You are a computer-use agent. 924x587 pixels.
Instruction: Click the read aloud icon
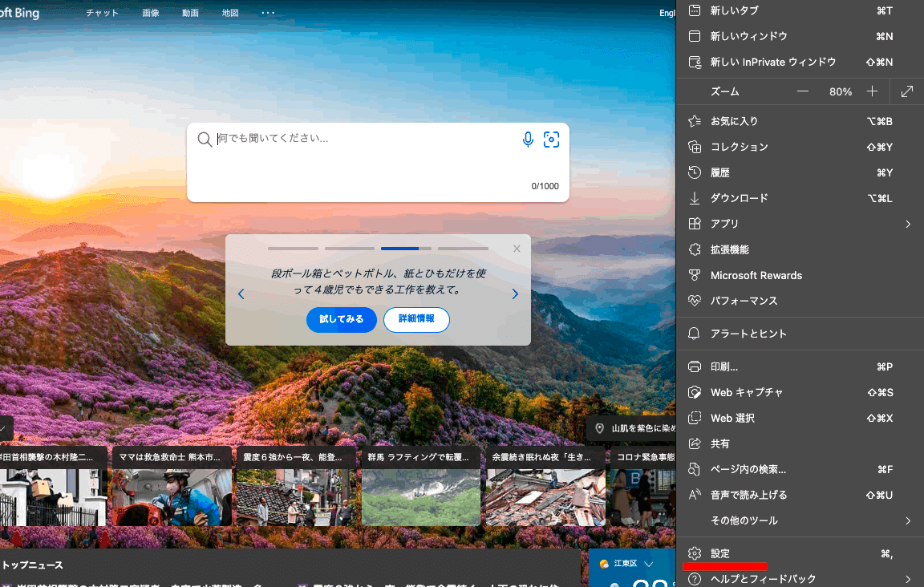(x=695, y=495)
